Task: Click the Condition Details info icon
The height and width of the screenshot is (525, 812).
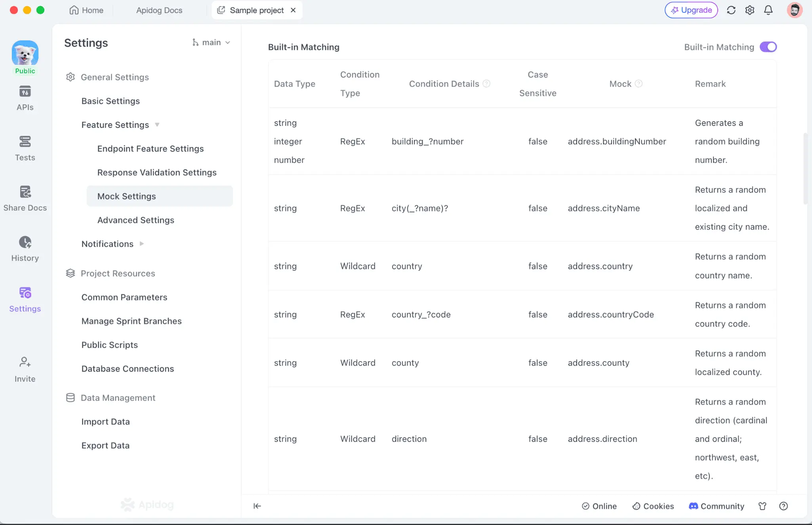Action: pyautogui.click(x=486, y=84)
